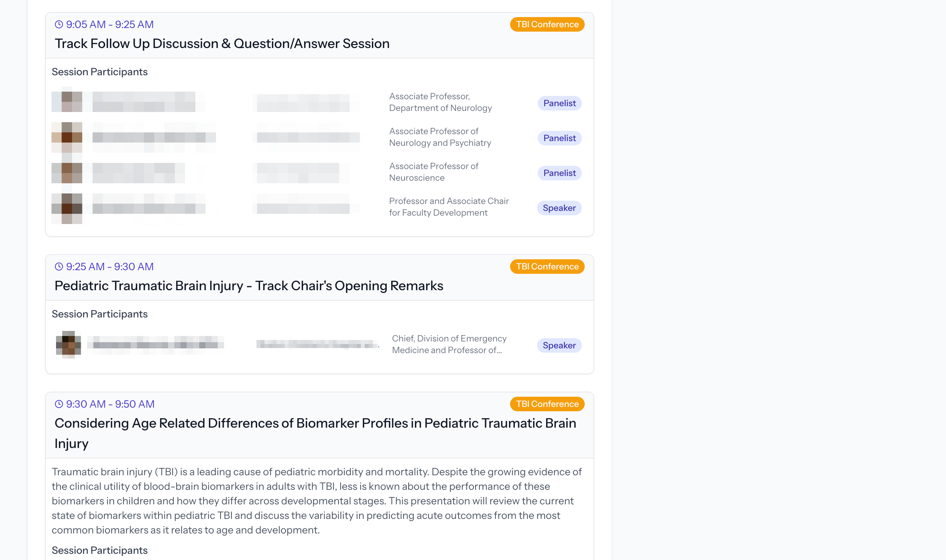Select TBI Conference tag on the Opening Remarks session
946x560 pixels.
tap(547, 267)
